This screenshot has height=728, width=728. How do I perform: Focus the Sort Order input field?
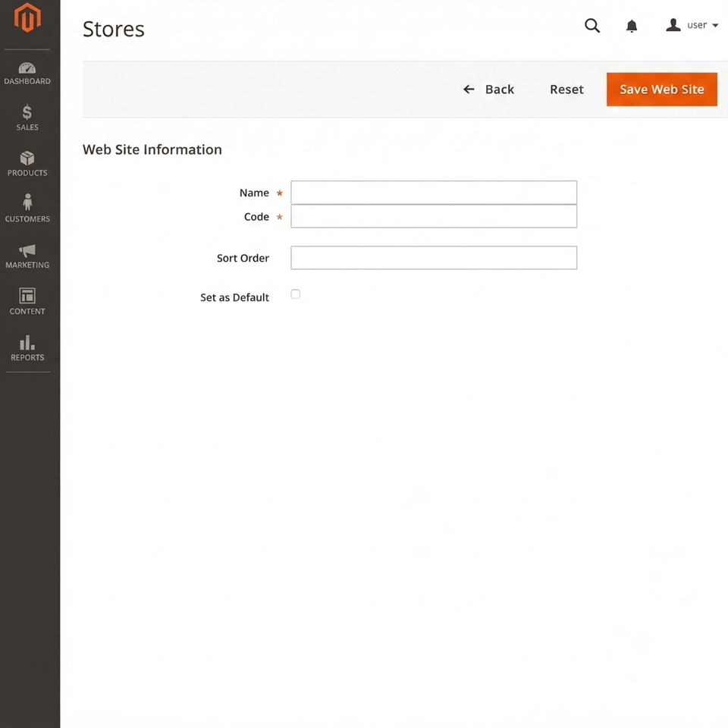[434, 258]
